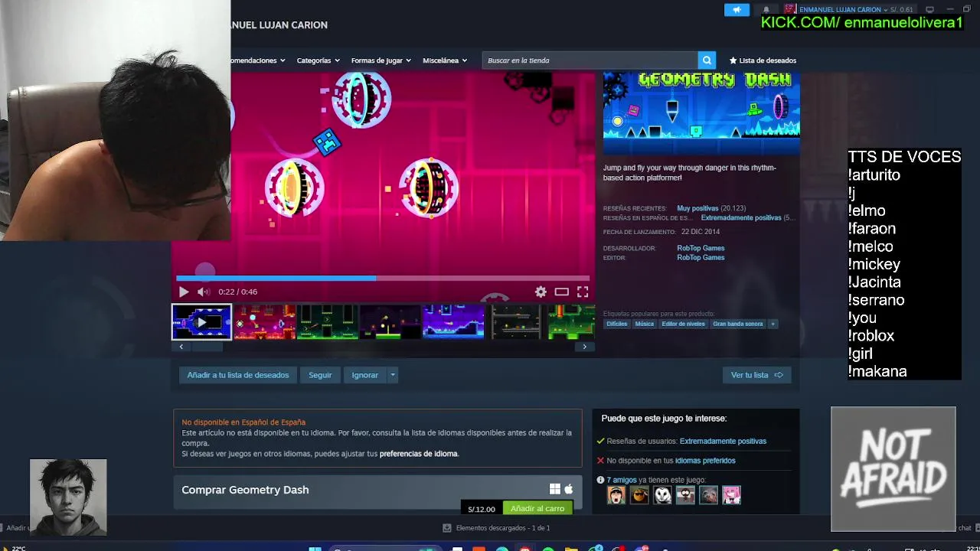The height and width of the screenshot is (551, 980).
Task: Open 'idiomas preferidos' link
Action: [705, 461]
